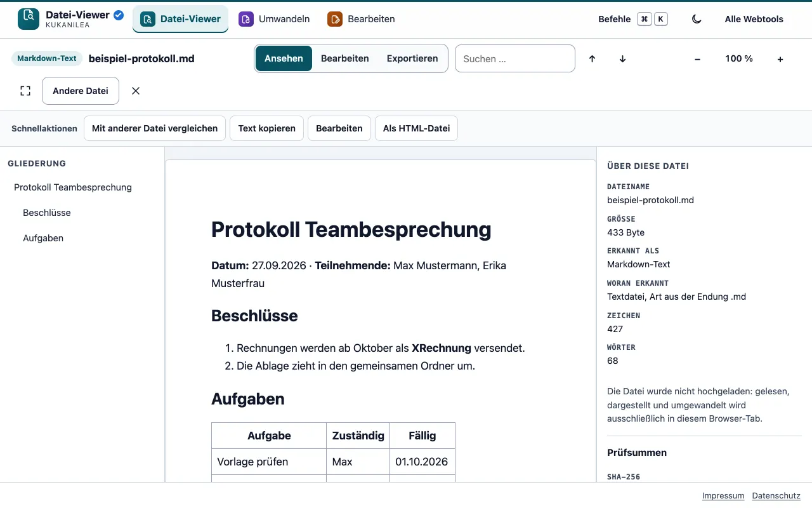
Task: Switch to Exportieren mode
Action: coord(412,58)
